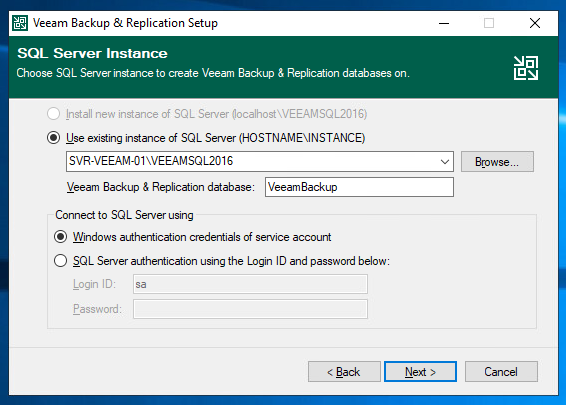Screen dimensions: 566x405
Task: Expand the SQL Server instance dropdown arrow
Action: 445,162
